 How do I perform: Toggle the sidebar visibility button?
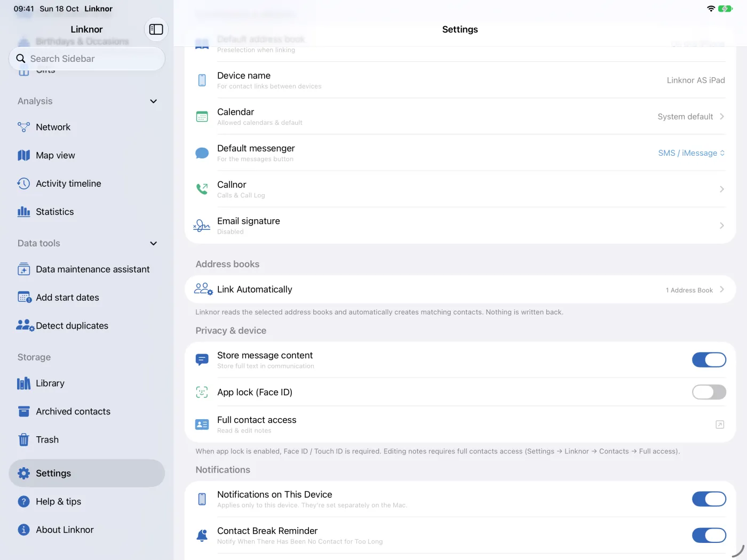coord(156,29)
